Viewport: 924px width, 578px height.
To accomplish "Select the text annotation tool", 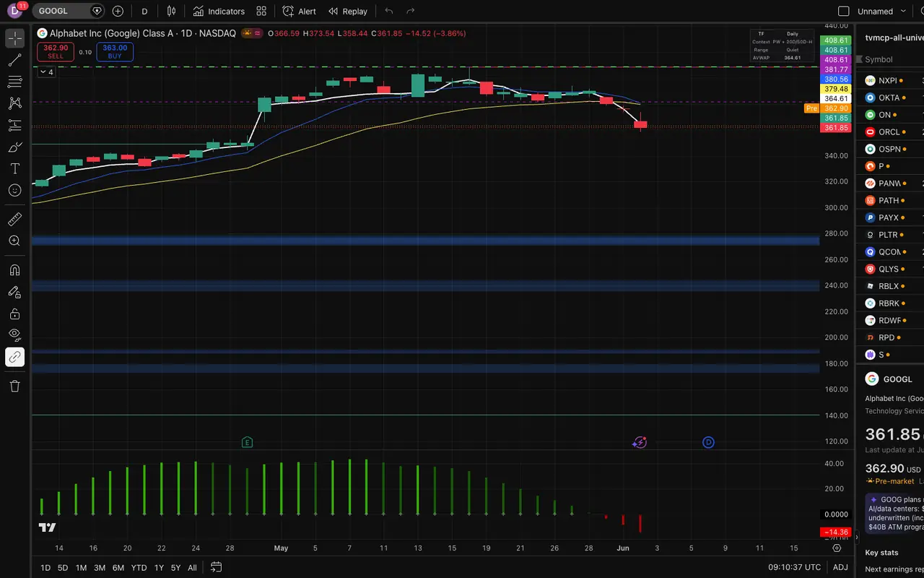I will [14, 168].
